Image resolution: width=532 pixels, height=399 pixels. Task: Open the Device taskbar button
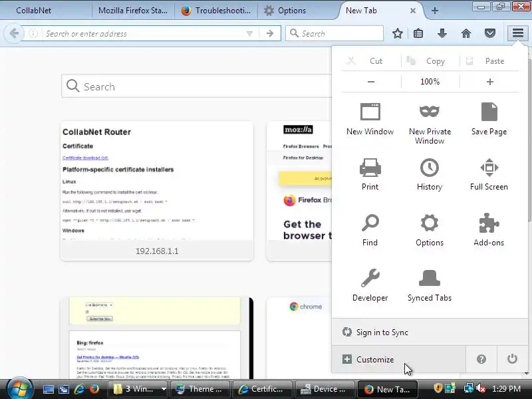click(x=325, y=389)
